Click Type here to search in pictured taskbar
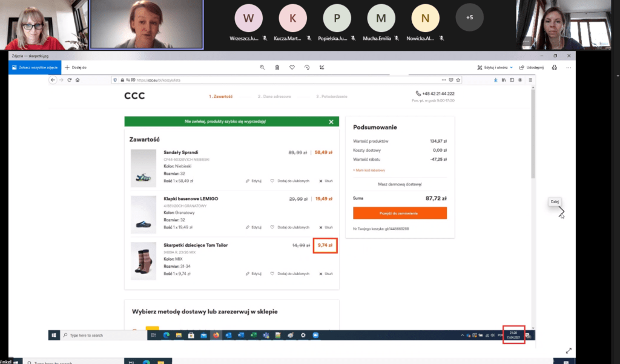Viewport: 620px width, 364px height. (x=104, y=335)
